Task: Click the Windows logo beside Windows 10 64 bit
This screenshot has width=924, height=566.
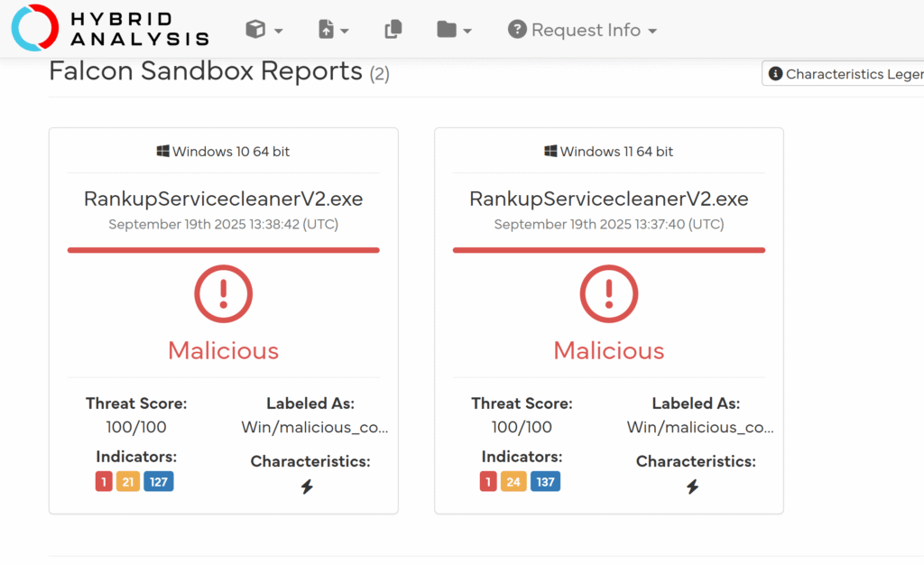Action: (162, 152)
